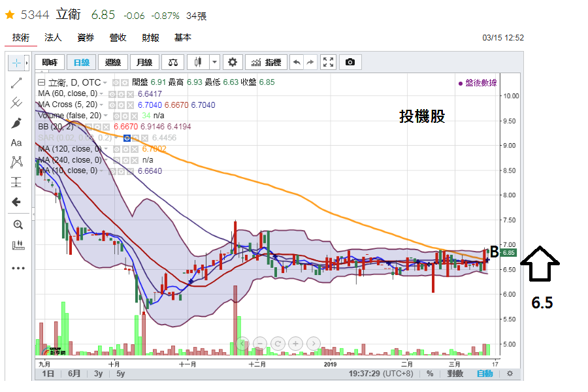Open the 財報 tab
Viewport: 588px width, 392px height.
(x=150, y=37)
